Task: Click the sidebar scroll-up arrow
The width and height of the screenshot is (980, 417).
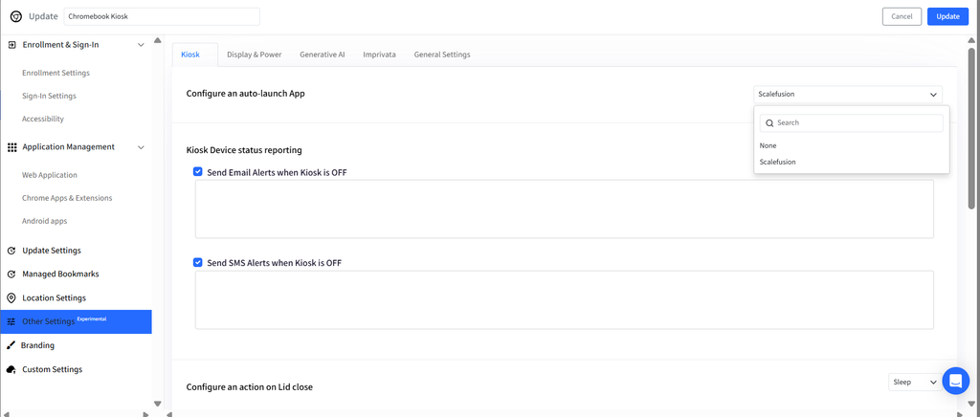Action: click(158, 40)
